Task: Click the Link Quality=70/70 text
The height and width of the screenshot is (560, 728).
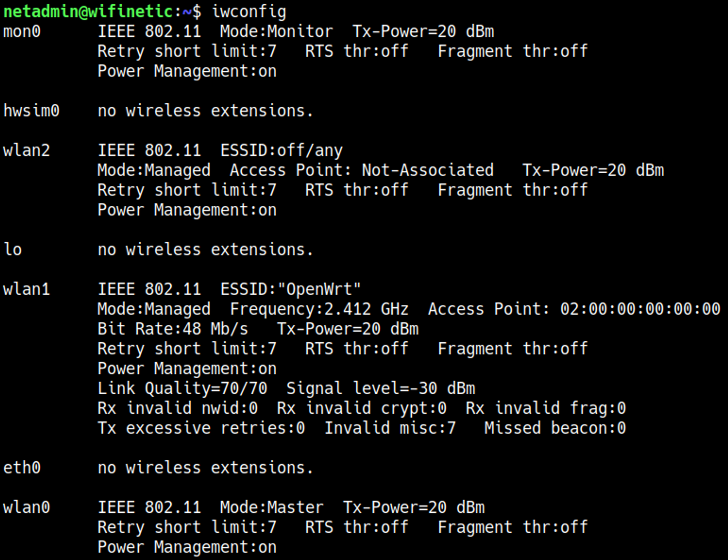Action: 182,389
